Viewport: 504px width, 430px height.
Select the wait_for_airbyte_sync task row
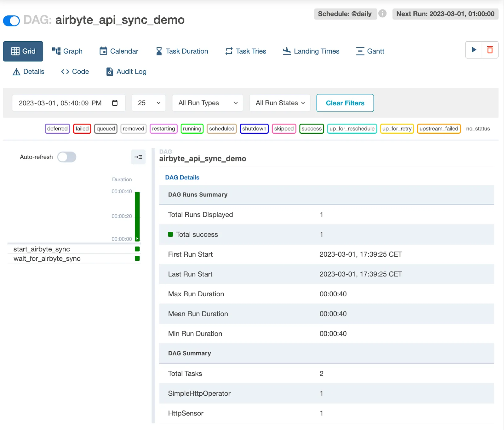[x=74, y=259]
